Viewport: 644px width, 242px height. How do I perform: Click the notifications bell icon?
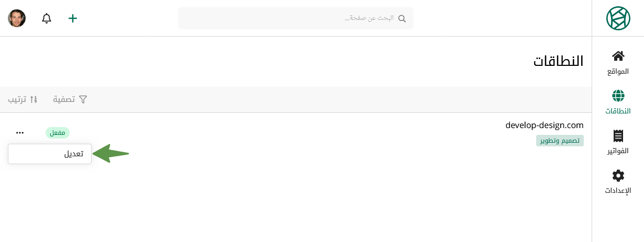(47, 18)
